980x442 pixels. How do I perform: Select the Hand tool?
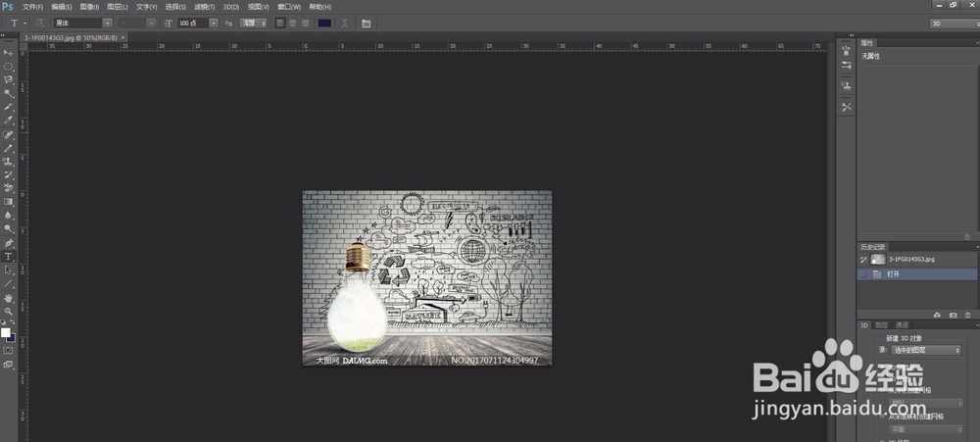[9, 298]
